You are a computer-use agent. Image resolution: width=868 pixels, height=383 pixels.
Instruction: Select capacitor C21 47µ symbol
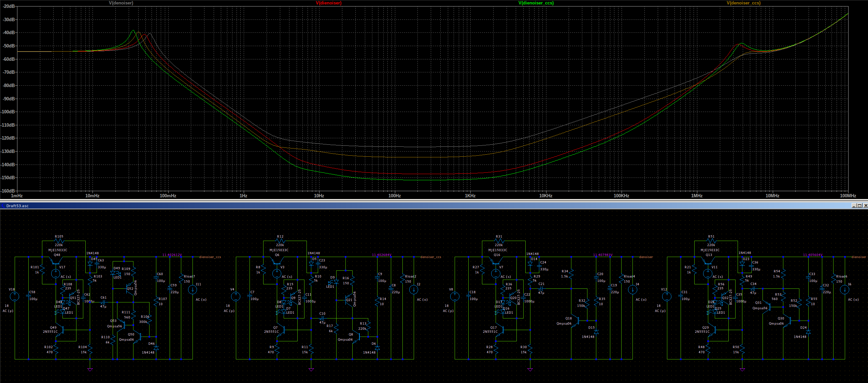541,289
